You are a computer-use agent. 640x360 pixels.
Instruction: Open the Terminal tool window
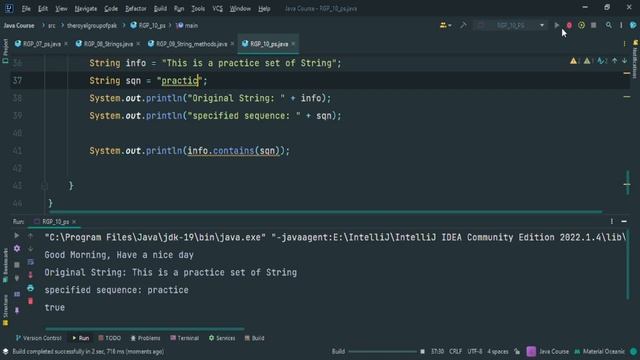[184, 338]
